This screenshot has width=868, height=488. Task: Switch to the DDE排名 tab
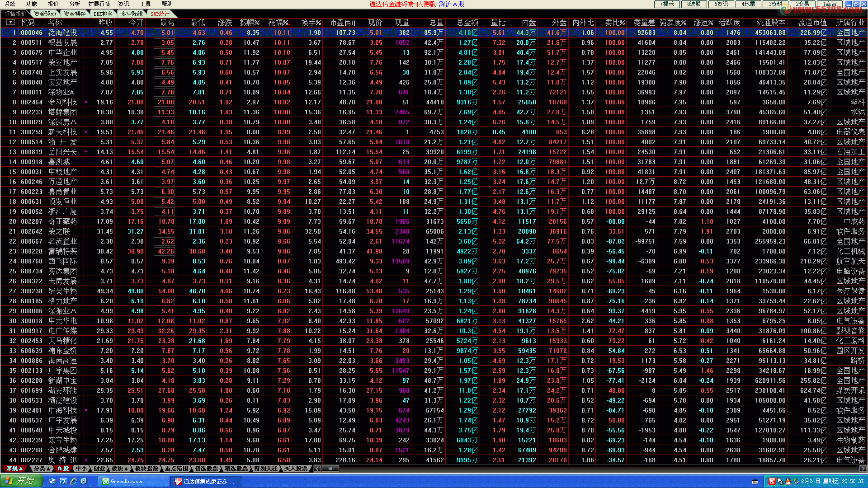tap(103, 14)
